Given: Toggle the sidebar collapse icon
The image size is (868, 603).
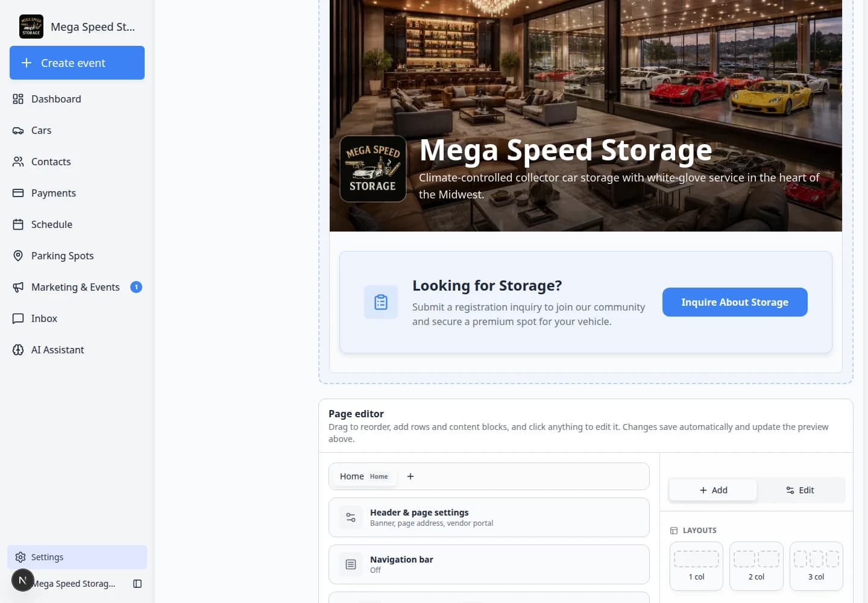Looking at the screenshot, I should pyautogui.click(x=137, y=584).
